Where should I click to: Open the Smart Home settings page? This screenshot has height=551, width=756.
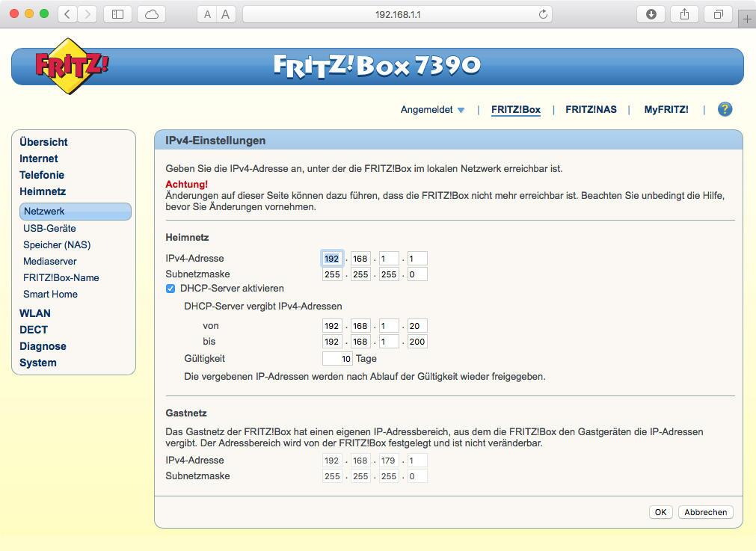tap(50, 294)
